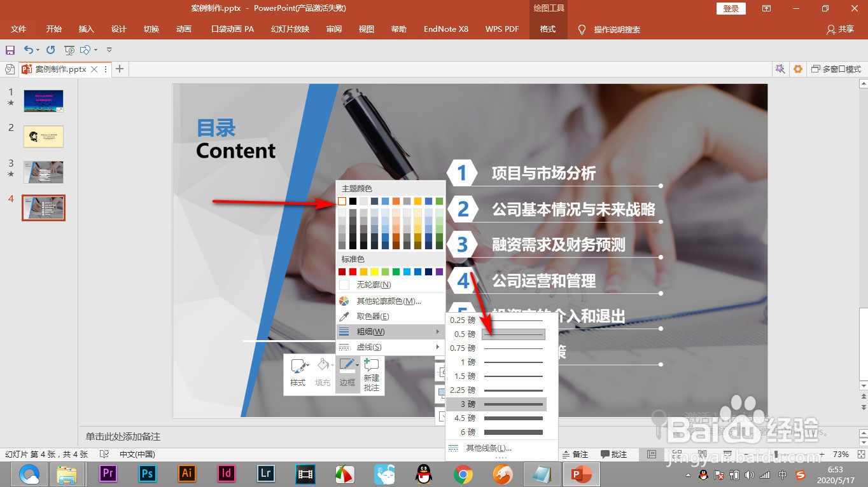Click 边框 outline button in mini toolbar
Screen dimensions: 868x487
point(347,374)
